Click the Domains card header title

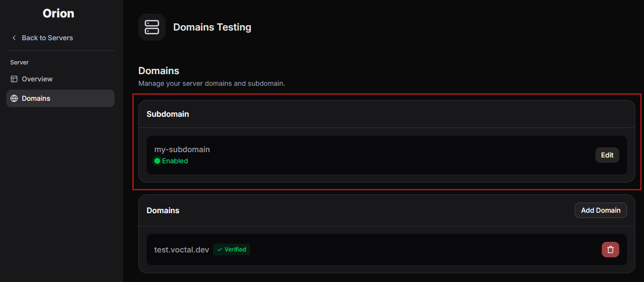pos(163,210)
